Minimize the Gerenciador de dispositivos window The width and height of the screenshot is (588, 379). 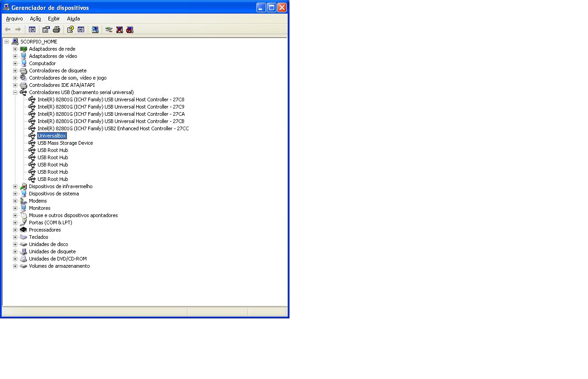click(x=261, y=7)
